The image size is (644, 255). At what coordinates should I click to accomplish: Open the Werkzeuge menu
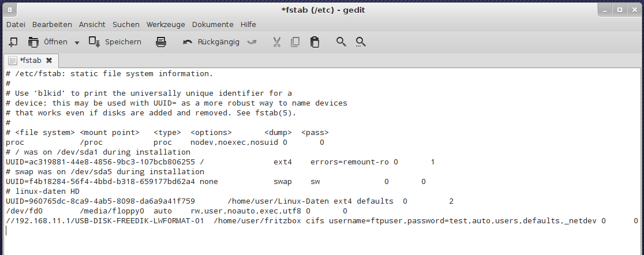click(166, 25)
